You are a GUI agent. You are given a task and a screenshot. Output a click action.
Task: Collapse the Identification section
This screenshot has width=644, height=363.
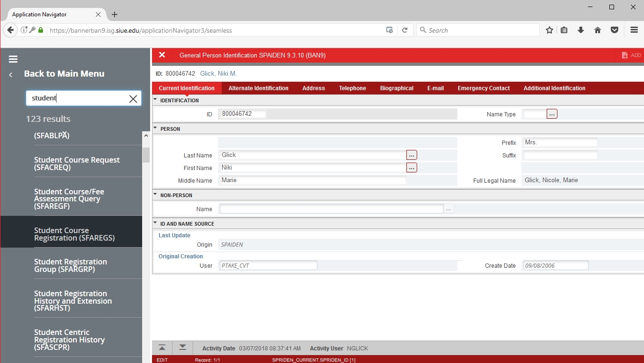156,100
